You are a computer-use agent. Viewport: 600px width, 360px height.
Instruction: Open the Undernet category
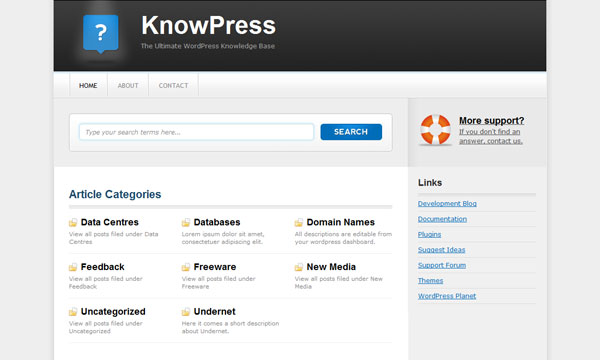[214, 312]
